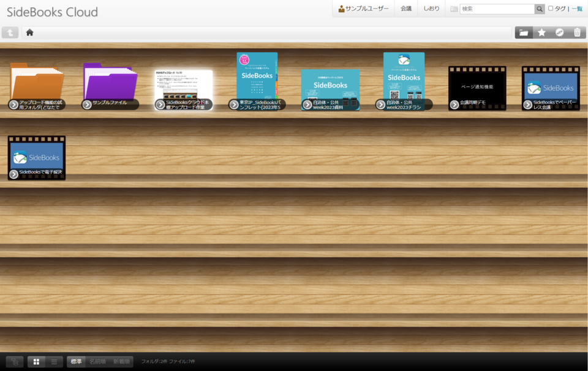Screen dimensions: 588x371
Task: Expand options arrow on 東京IP_SideBooksパンフレット
Action: (x=234, y=105)
